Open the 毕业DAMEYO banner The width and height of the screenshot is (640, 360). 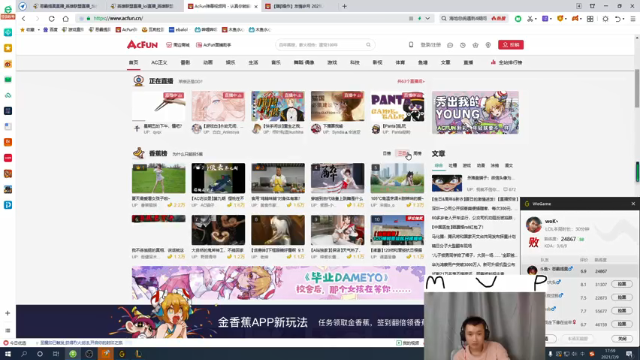tap(278, 283)
